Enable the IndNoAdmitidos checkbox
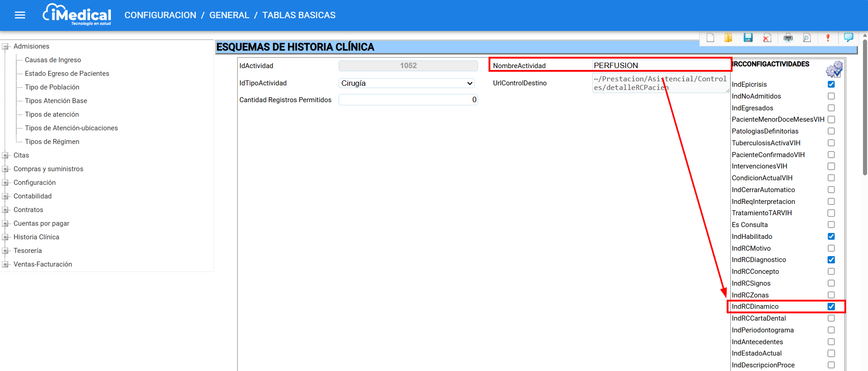This screenshot has height=371, width=868. tap(831, 96)
